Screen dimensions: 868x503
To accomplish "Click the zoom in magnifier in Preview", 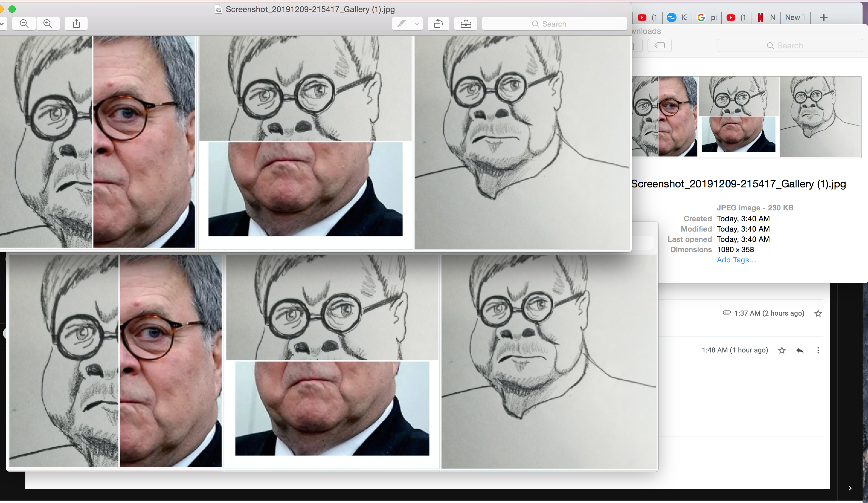I will (x=48, y=24).
